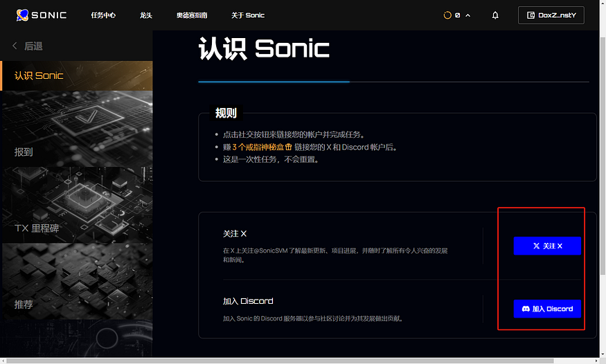Open the 推荐 sidebar card

click(x=78, y=281)
